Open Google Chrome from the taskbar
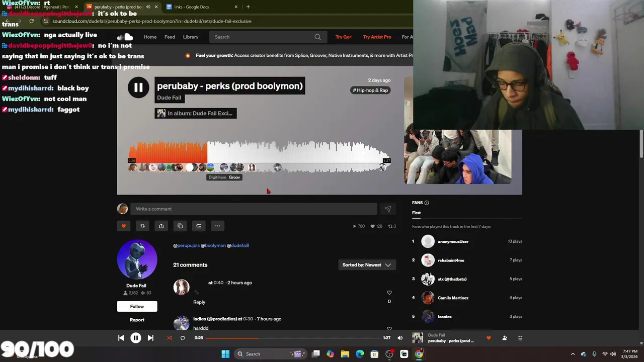The width and height of the screenshot is (644, 362). [419, 354]
